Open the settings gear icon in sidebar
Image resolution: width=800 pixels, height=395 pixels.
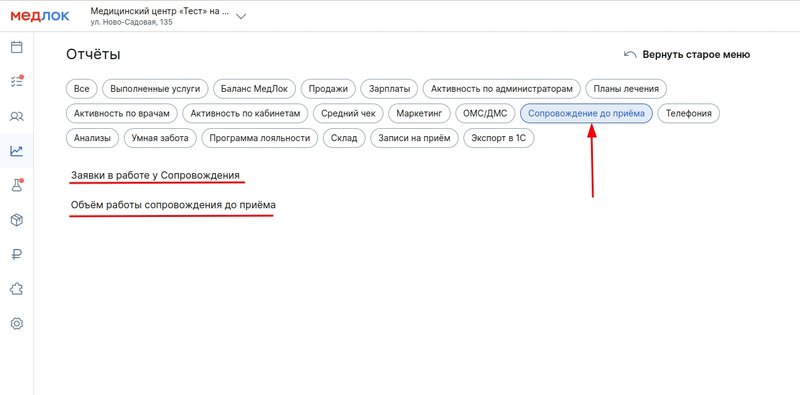[17, 324]
